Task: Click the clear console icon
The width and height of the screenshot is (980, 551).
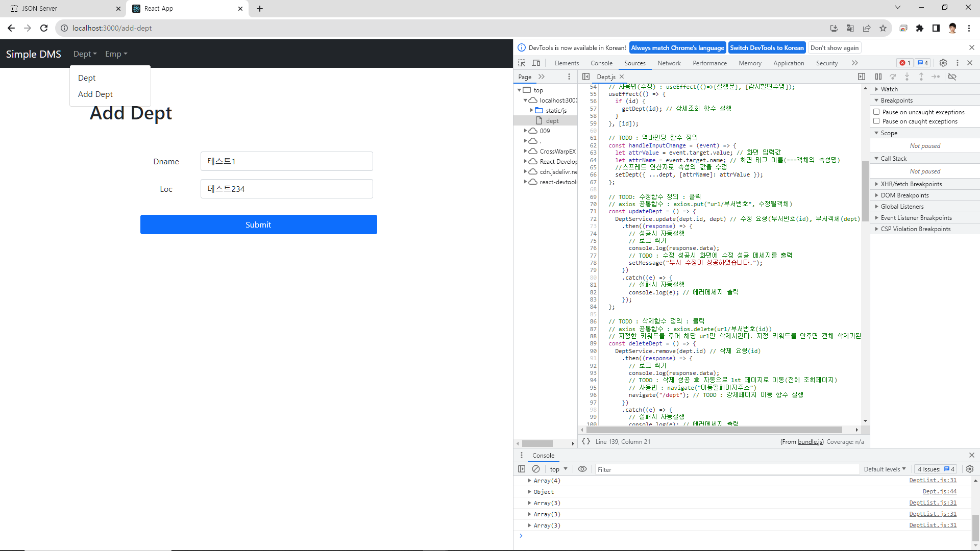Action: pyautogui.click(x=535, y=469)
